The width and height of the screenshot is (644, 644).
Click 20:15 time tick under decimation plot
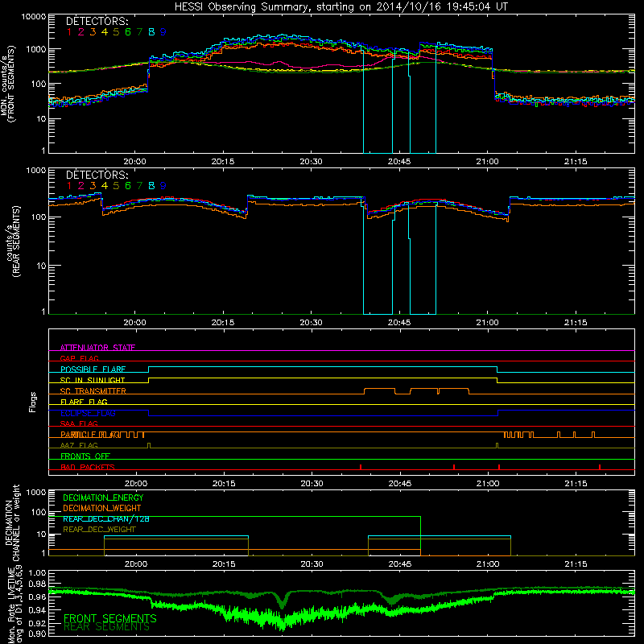point(224,564)
